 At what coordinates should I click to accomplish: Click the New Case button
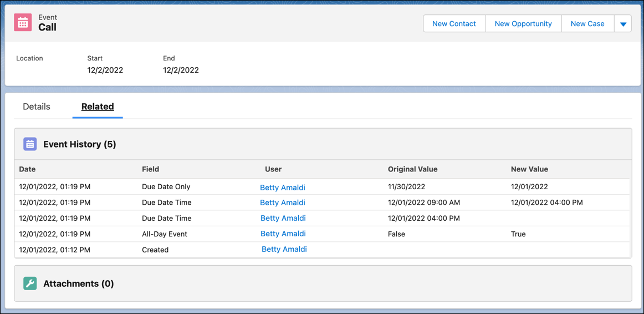[x=587, y=24]
